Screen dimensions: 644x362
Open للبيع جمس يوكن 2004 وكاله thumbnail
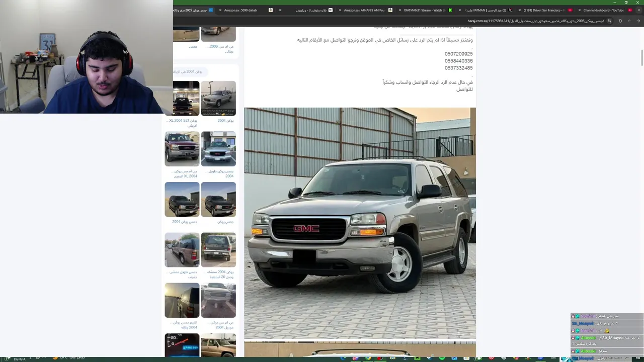[182, 300]
